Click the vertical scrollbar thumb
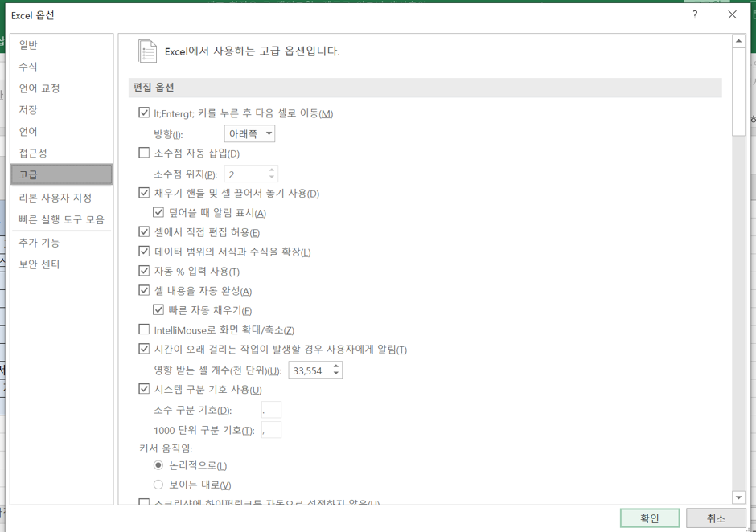 tap(738, 92)
